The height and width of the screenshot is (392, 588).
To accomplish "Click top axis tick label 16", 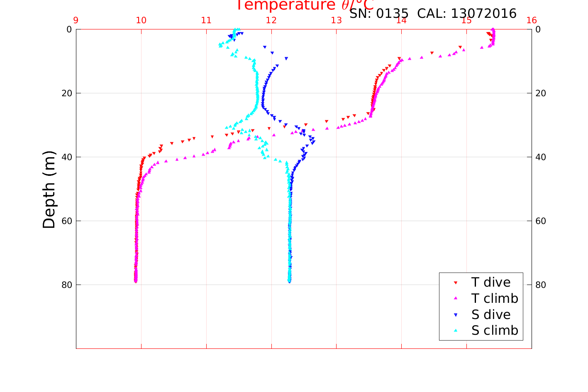I will click(532, 20).
